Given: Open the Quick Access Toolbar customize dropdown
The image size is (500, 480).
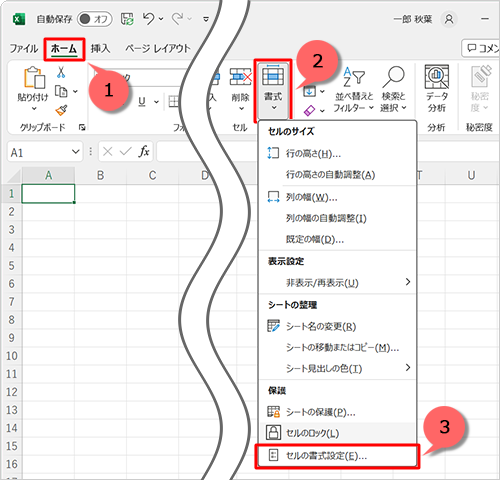Looking at the screenshot, I should (x=206, y=19).
